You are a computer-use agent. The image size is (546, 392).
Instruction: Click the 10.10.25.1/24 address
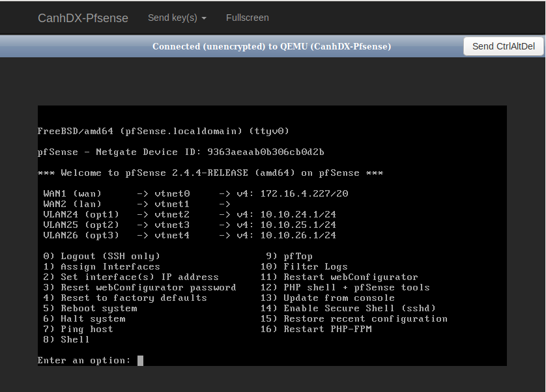pos(298,225)
